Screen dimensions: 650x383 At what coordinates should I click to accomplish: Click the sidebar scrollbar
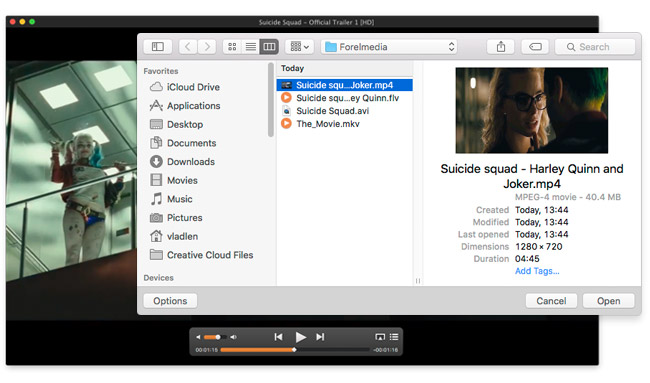271,99
